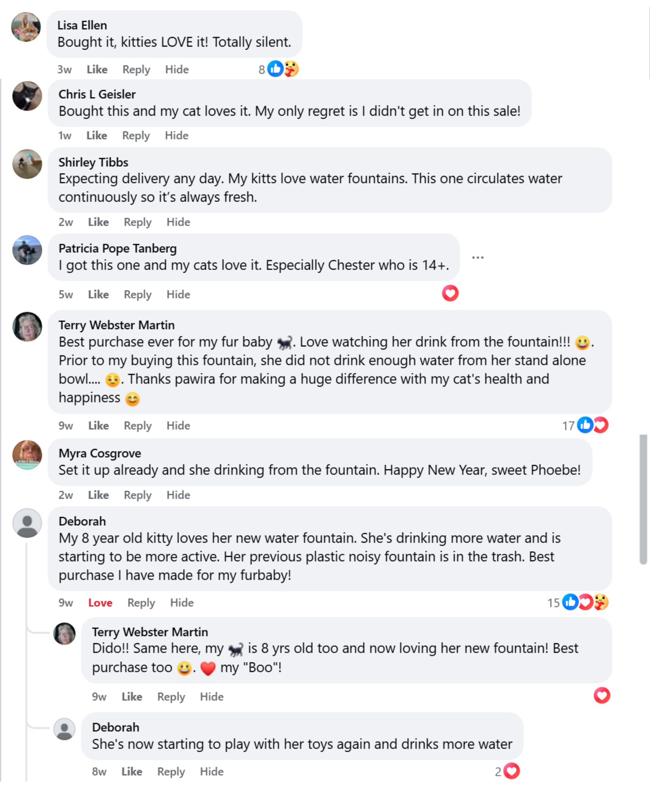This screenshot has height=812, width=650.
Task: Open reaction list on Deborah's 15-reaction comment
Action: click(578, 602)
